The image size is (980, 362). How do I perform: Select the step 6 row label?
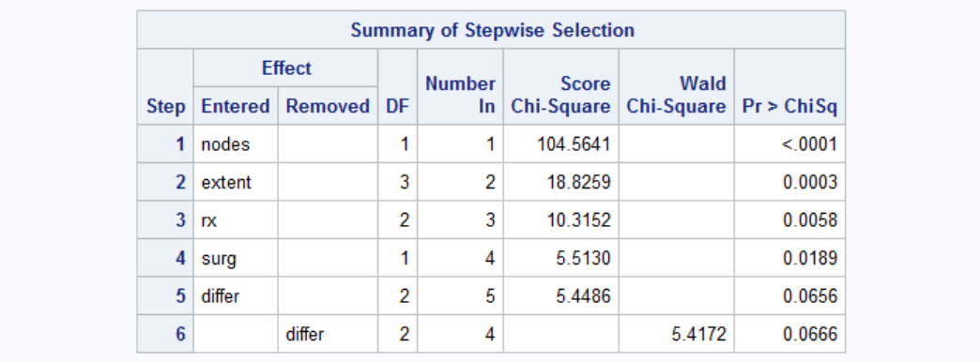tap(165, 334)
